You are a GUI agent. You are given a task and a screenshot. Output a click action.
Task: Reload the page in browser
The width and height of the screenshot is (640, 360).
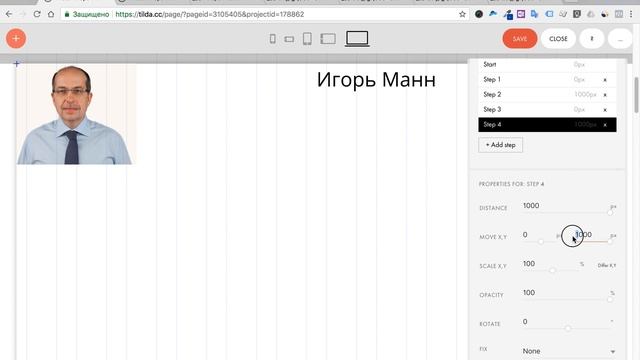(x=37, y=14)
